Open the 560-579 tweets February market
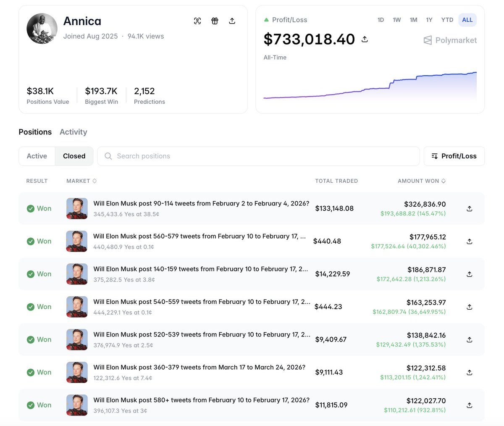 199,236
